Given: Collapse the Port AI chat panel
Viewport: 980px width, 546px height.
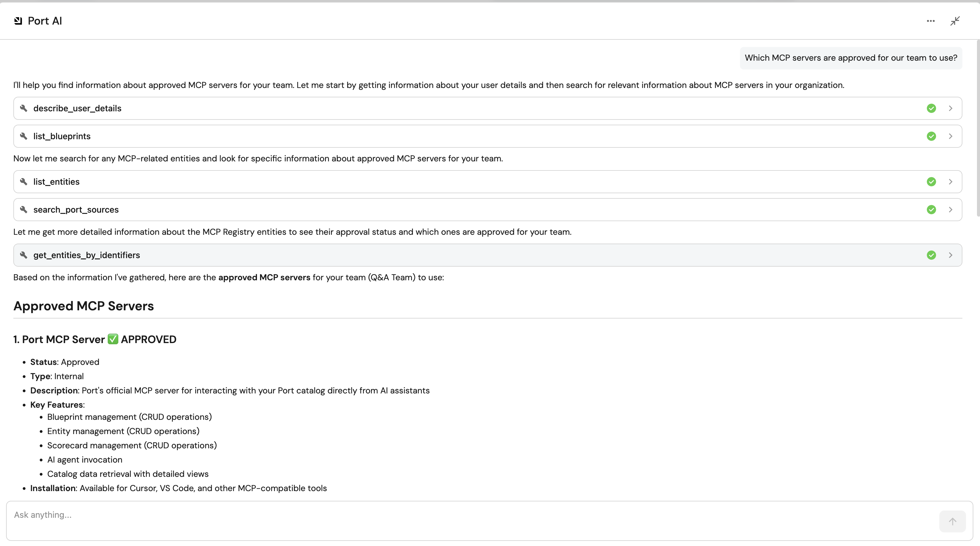Looking at the screenshot, I should [x=955, y=21].
